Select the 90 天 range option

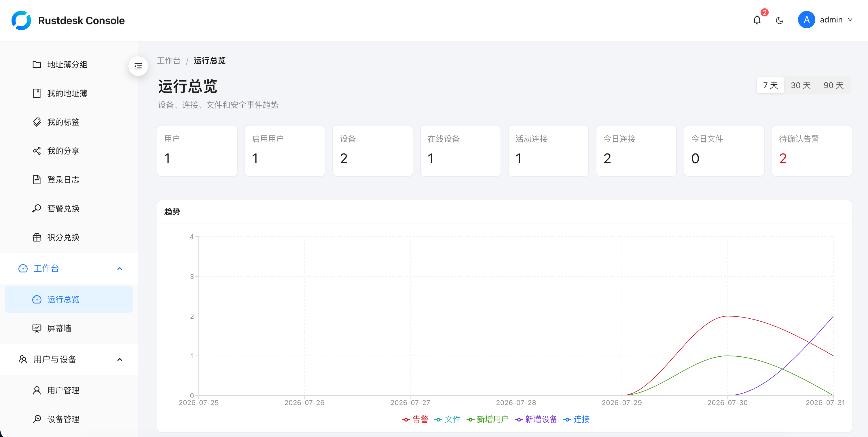(833, 85)
